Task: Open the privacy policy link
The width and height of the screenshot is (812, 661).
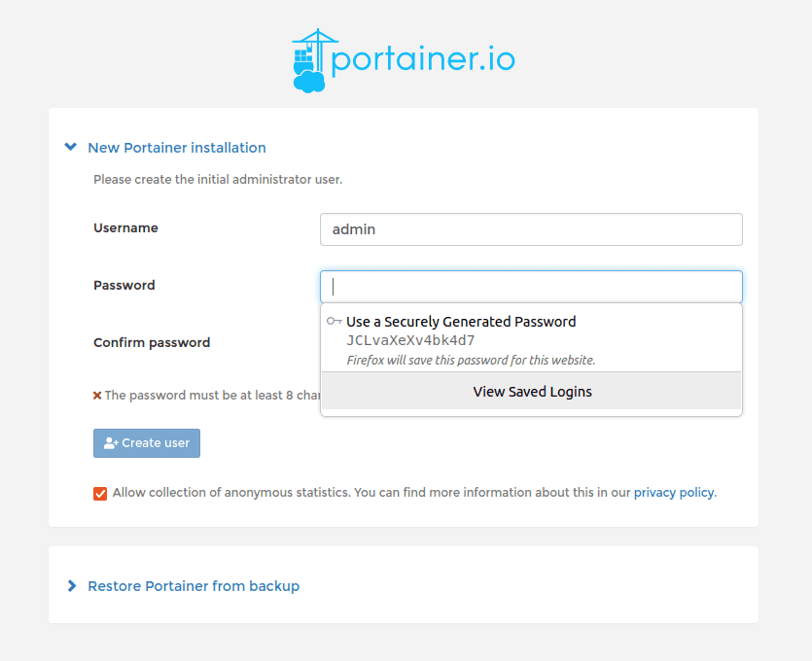Action: (x=673, y=492)
